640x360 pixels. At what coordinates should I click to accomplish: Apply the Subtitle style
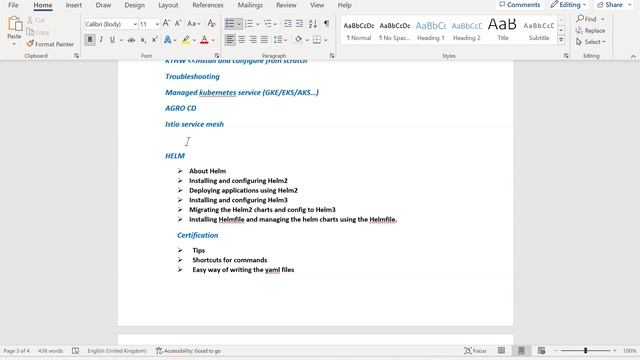(539, 30)
